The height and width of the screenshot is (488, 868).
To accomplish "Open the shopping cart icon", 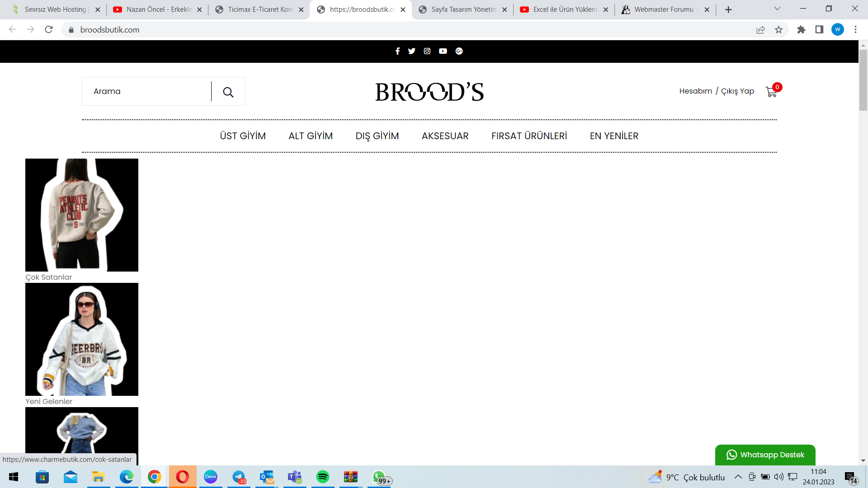I will [772, 92].
